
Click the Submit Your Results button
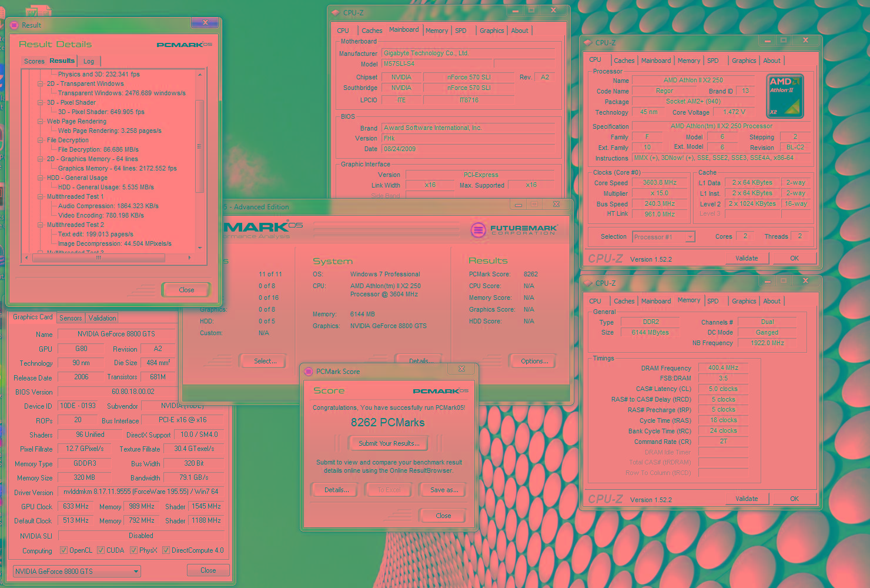pos(389,443)
